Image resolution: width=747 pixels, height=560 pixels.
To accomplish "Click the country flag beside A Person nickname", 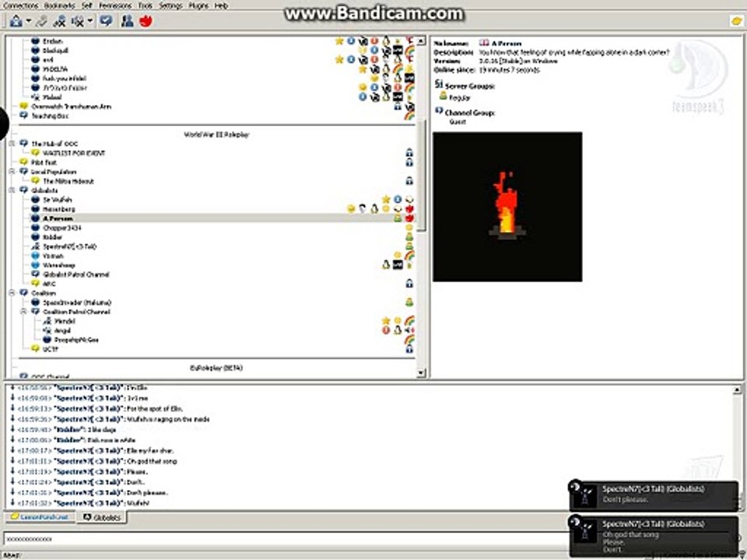I will [x=484, y=43].
